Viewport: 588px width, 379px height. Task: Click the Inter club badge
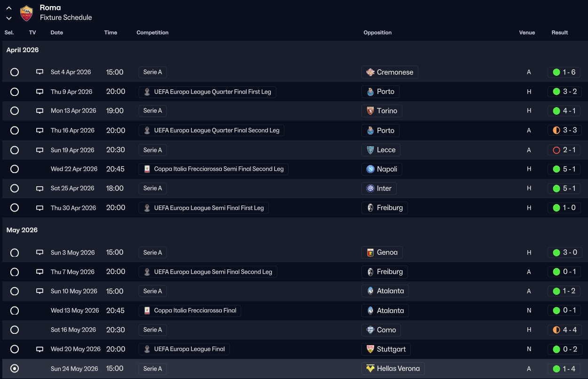(x=370, y=189)
